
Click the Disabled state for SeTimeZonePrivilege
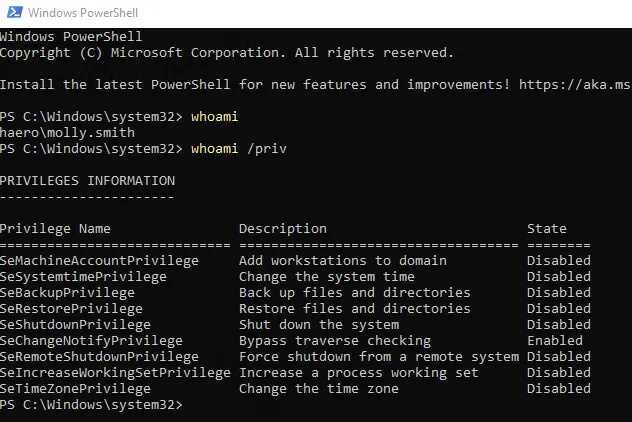pyautogui.click(x=559, y=389)
